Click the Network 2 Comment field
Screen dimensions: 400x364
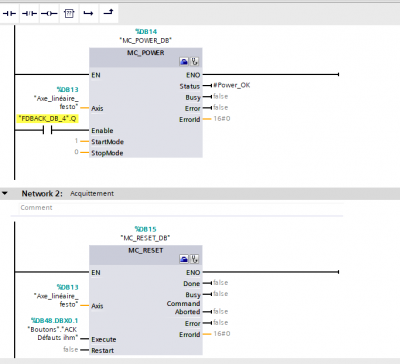tap(181, 208)
